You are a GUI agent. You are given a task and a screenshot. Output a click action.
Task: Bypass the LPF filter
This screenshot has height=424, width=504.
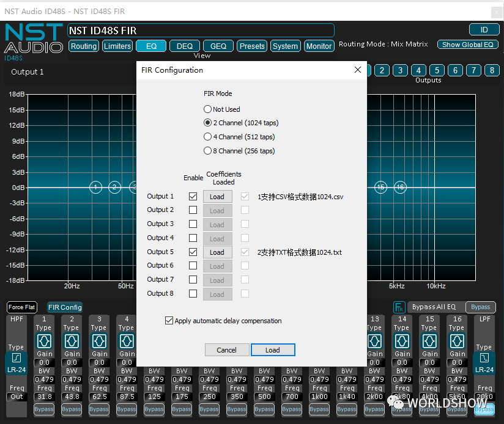click(x=484, y=409)
